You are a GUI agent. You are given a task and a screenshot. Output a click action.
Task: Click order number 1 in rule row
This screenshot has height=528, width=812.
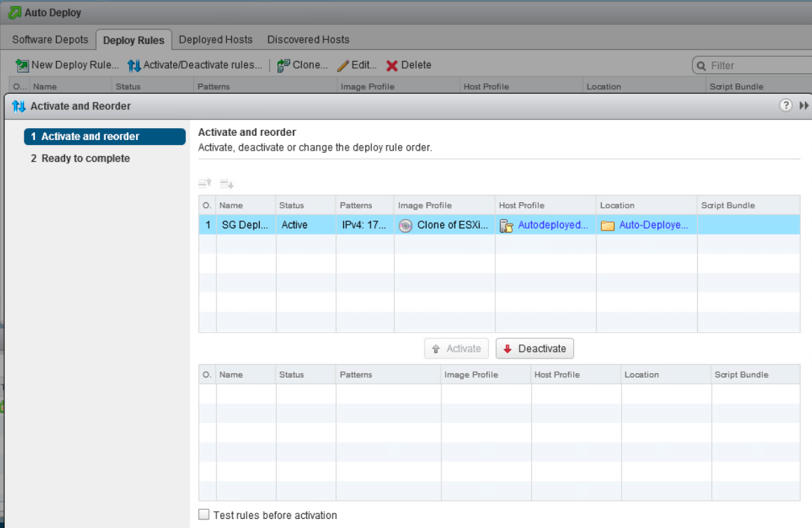click(x=207, y=225)
